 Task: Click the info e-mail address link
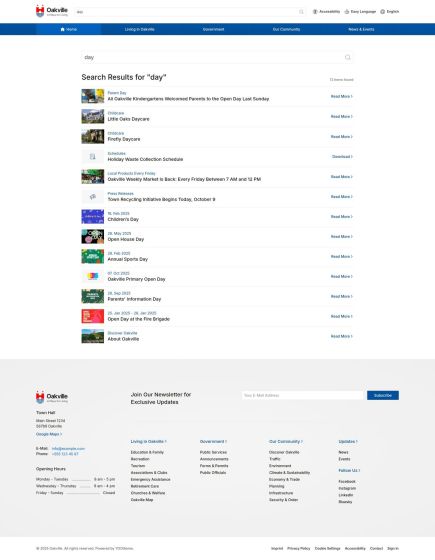pyautogui.click(x=68, y=448)
